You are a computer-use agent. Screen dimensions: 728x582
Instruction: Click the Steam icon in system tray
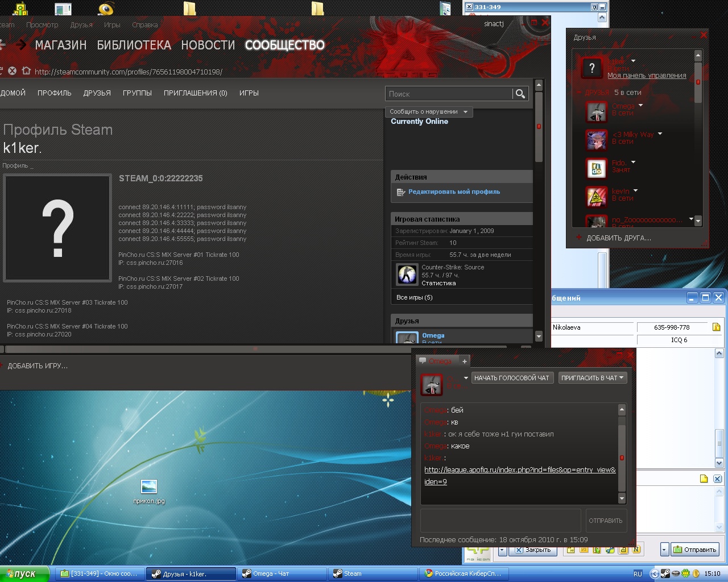(x=665, y=573)
